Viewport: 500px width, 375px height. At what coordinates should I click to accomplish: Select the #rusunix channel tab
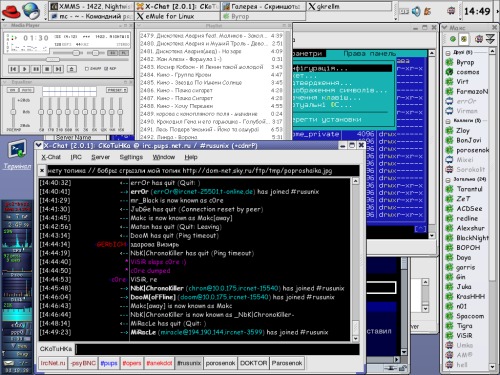pyautogui.click(x=189, y=363)
